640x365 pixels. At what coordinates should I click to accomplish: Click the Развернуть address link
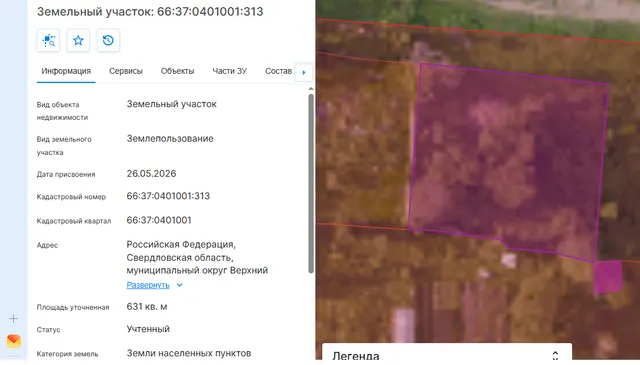[x=148, y=285]
